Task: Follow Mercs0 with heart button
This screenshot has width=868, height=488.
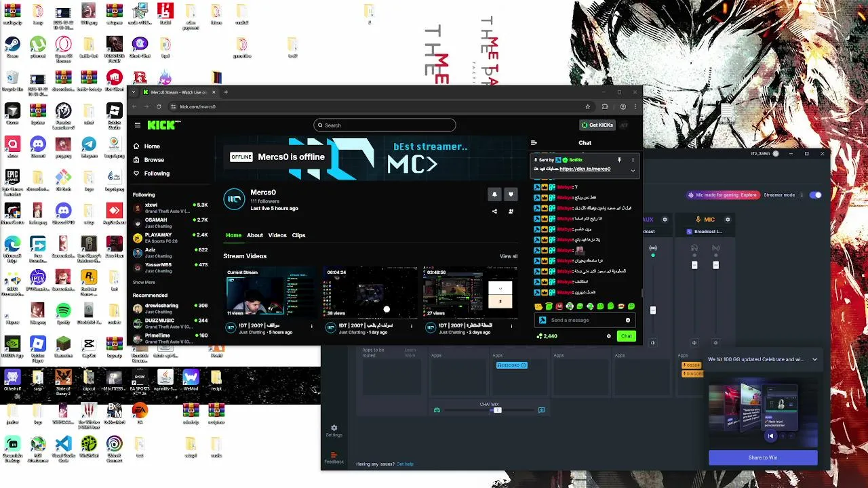Action: pos(511,195)
